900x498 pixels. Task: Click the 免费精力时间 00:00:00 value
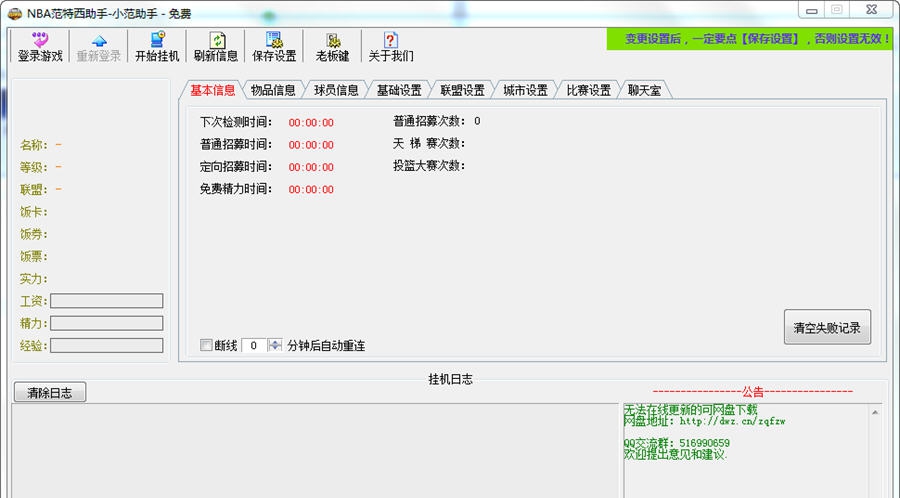tap(311, 190)
